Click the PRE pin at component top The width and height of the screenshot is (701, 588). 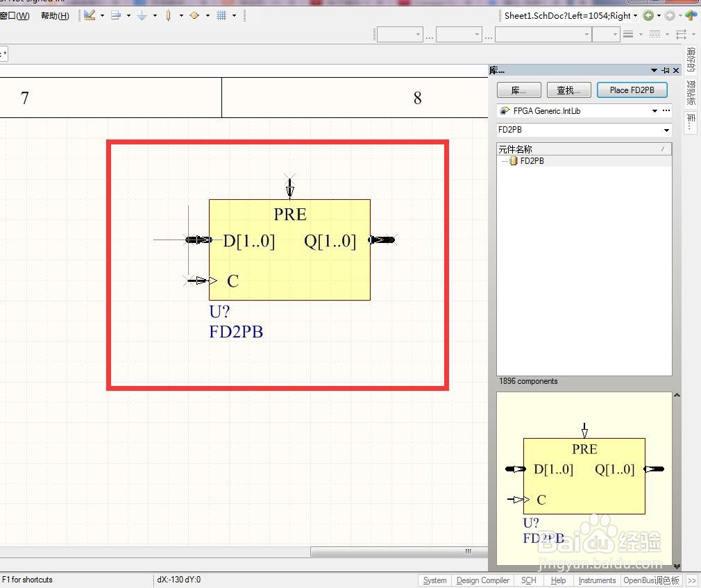tap(289, 188)
